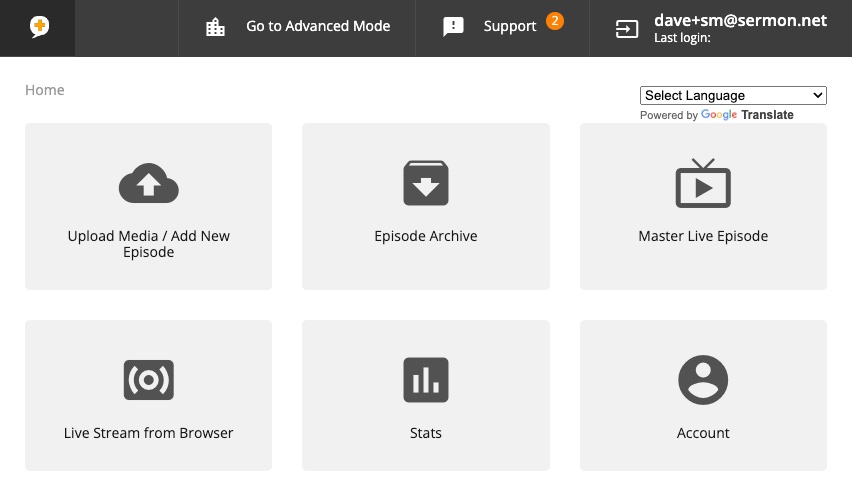Open the Master Live Episode label
Image resolution: width=852 pixels, height=498 pixels.
(703, 236)
